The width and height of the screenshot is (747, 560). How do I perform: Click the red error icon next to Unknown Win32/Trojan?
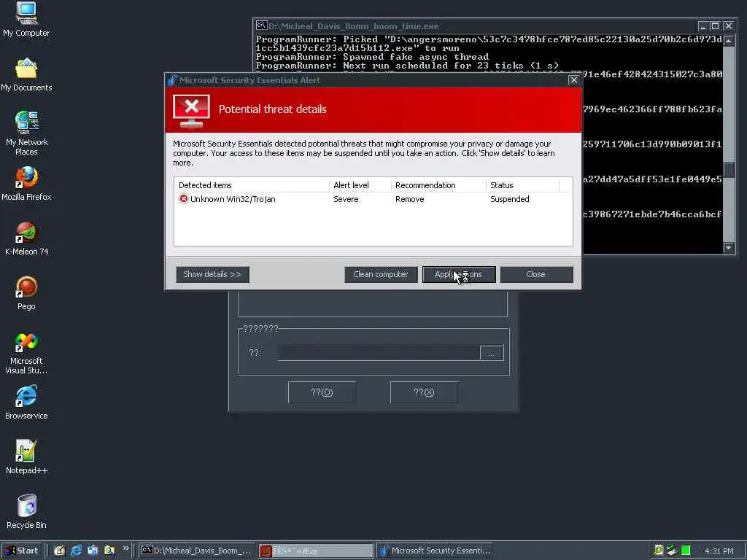(x=183, y=198)
